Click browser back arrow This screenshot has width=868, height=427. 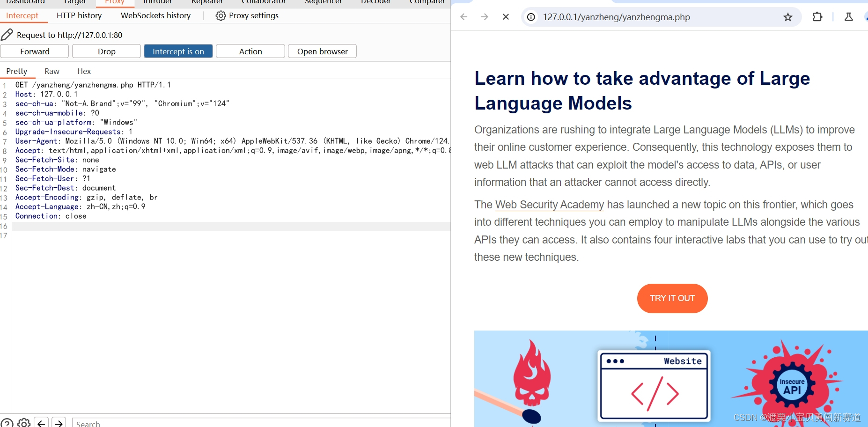[464, 17]
